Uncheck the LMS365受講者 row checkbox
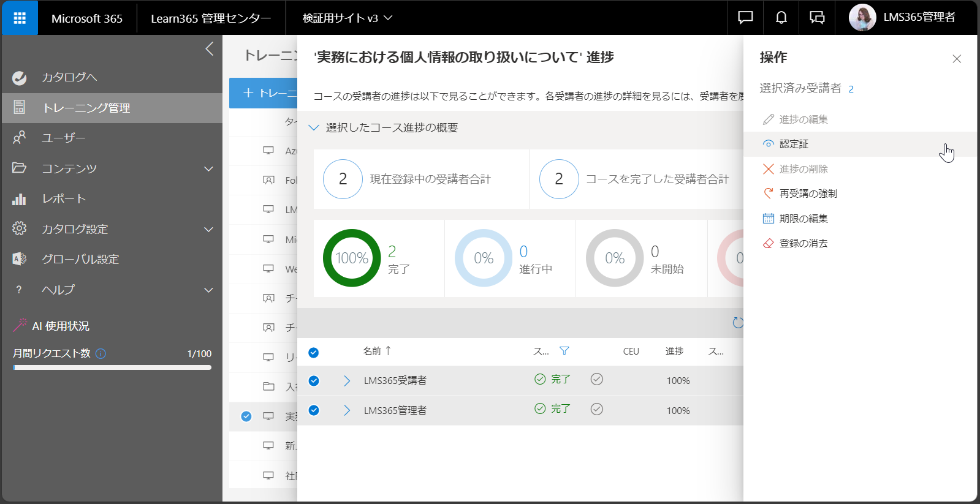The height and width of the screenshot is (504, 980). (314, 381)
